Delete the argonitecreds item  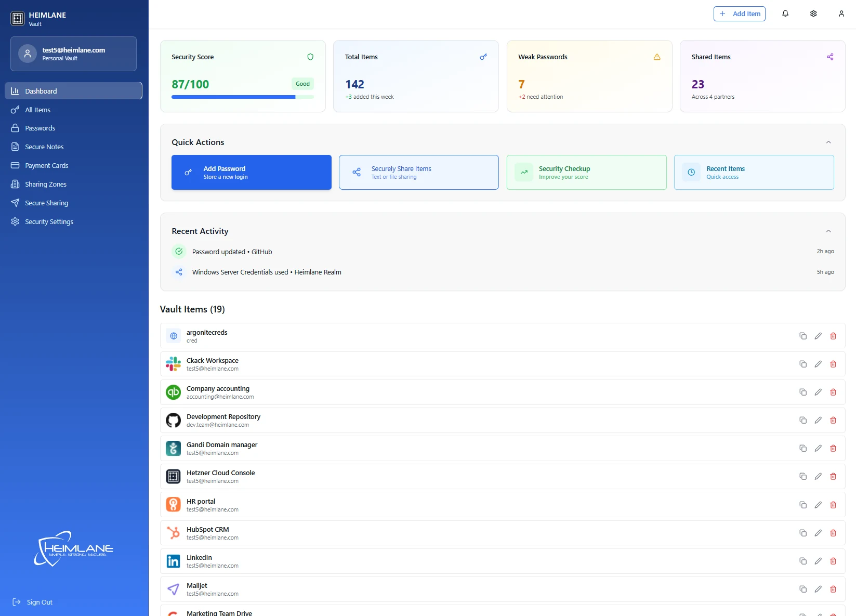833,336
